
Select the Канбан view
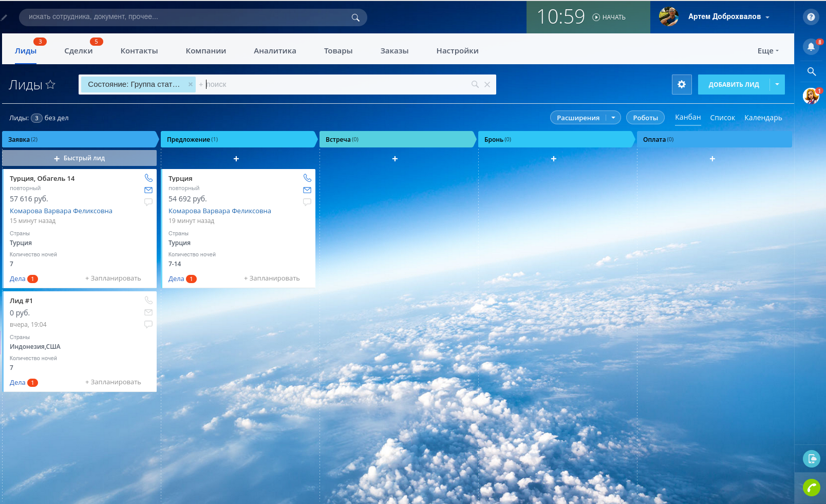click(688, 117)
